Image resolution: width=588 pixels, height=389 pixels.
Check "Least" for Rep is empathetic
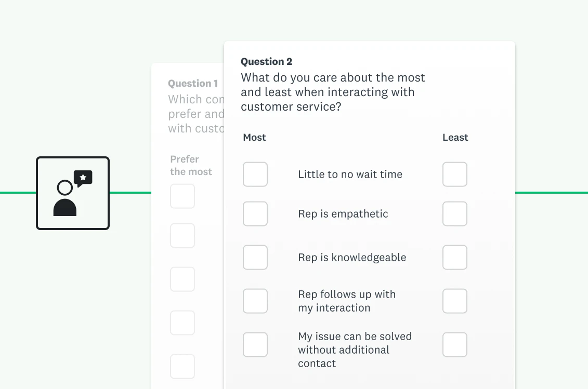pos(455,213)
